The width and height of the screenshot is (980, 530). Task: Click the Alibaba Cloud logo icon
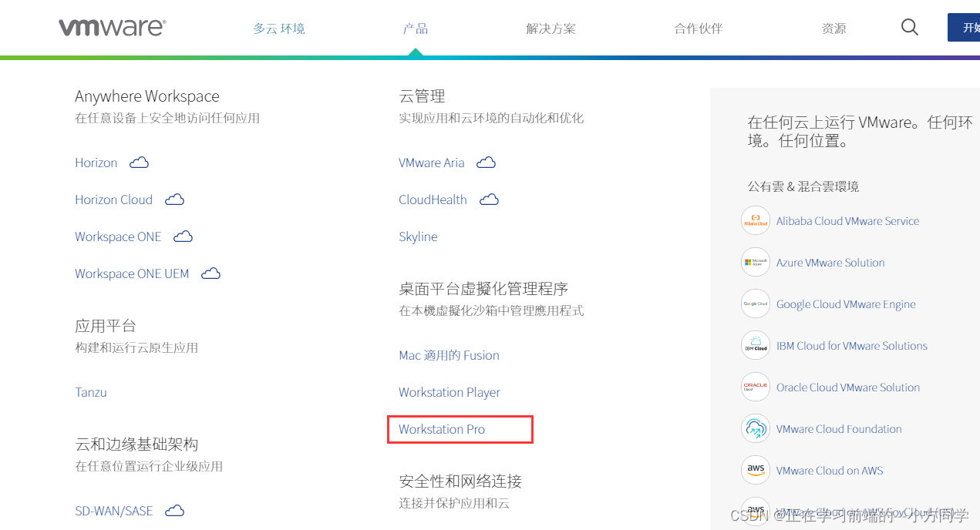point(756,220)
